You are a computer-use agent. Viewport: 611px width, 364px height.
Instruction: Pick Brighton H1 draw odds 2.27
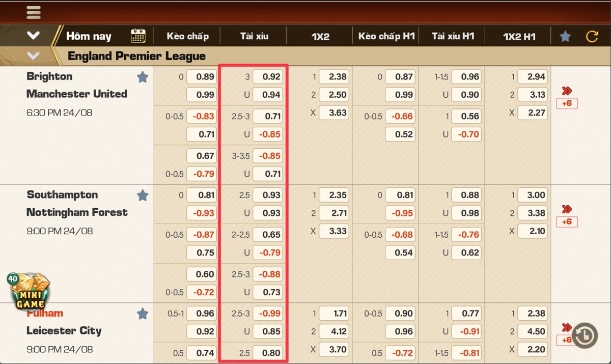533,113
